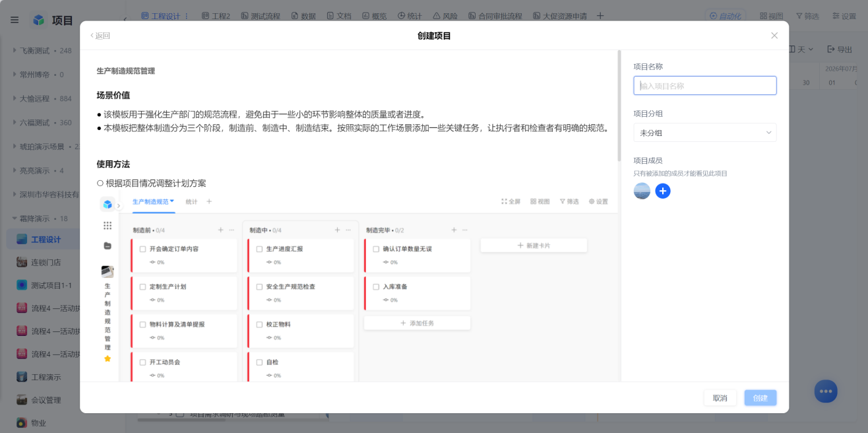Click the blue add member plus button
The image size is (868, 433).
pyautogui.click(x=663, y=191)
